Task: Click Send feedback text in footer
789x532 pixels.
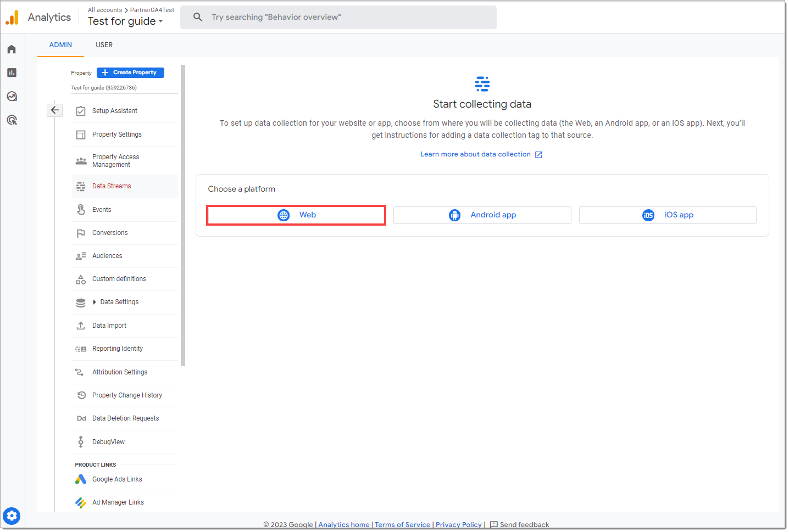Action: pos(524,525)
